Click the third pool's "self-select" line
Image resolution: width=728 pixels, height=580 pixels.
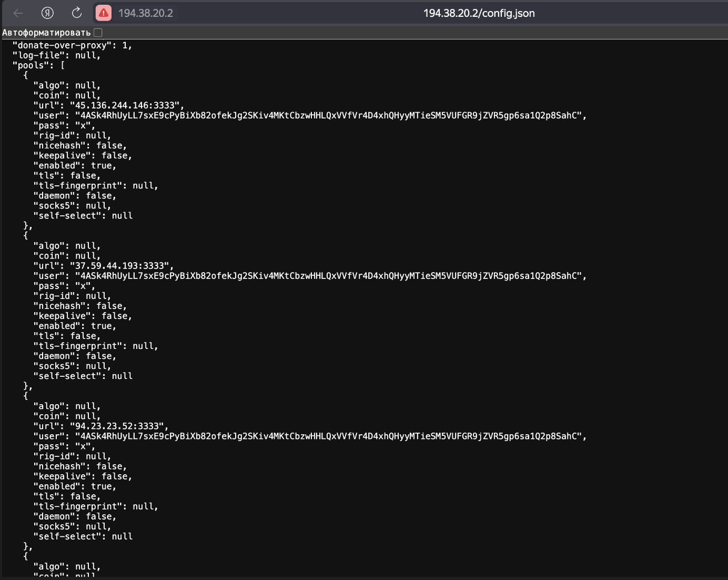coord(83,536)
